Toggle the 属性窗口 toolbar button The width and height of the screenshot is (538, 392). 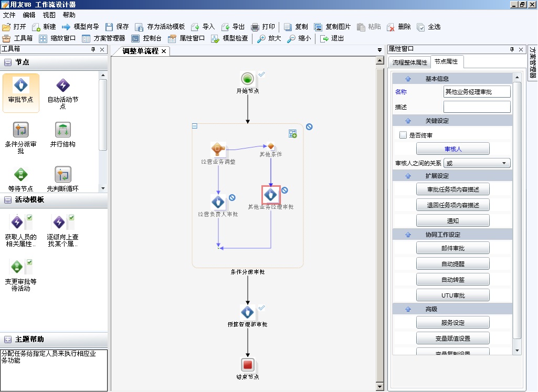(186, 38)
